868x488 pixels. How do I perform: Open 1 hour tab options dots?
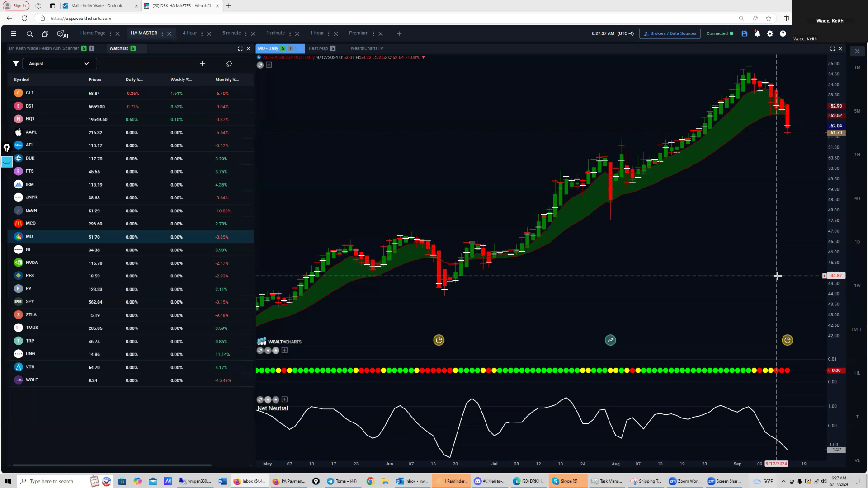point(329,33)
